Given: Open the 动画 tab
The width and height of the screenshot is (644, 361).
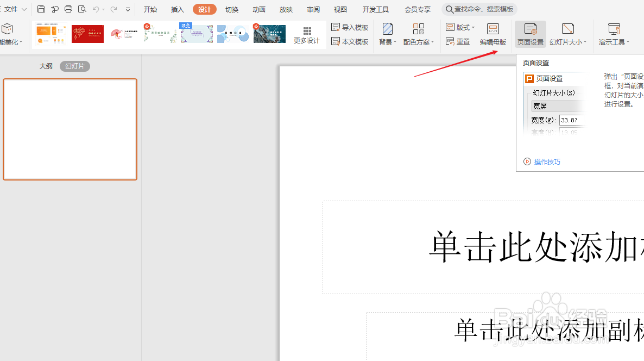Looking at the screenshot, I should (259, 9).
